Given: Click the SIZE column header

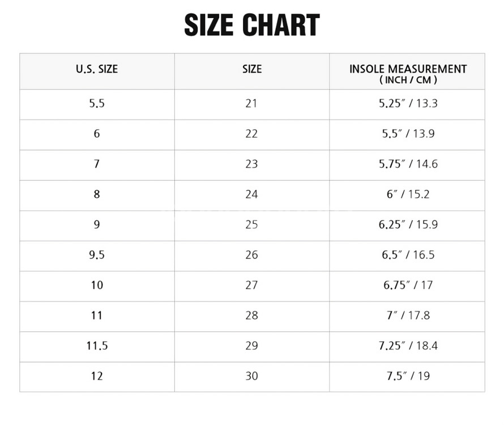Looking at the screenshot, I should click(252, 69).
